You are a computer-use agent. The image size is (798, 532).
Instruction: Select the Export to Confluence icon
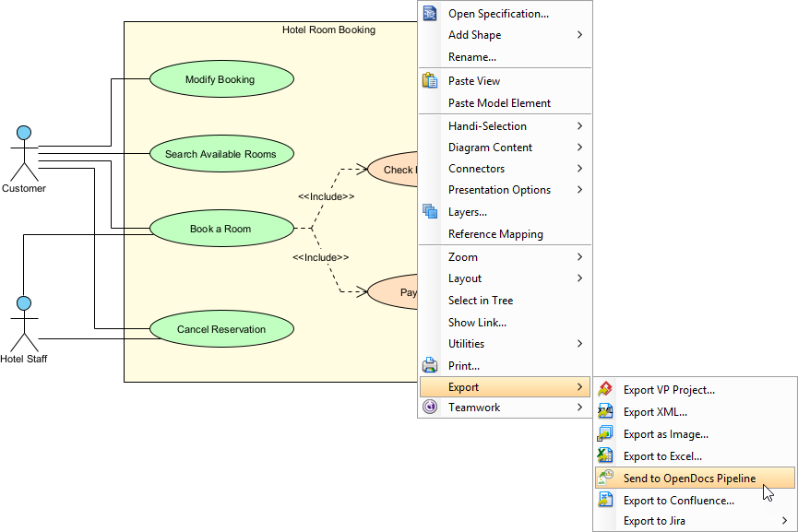coord(605,500)
